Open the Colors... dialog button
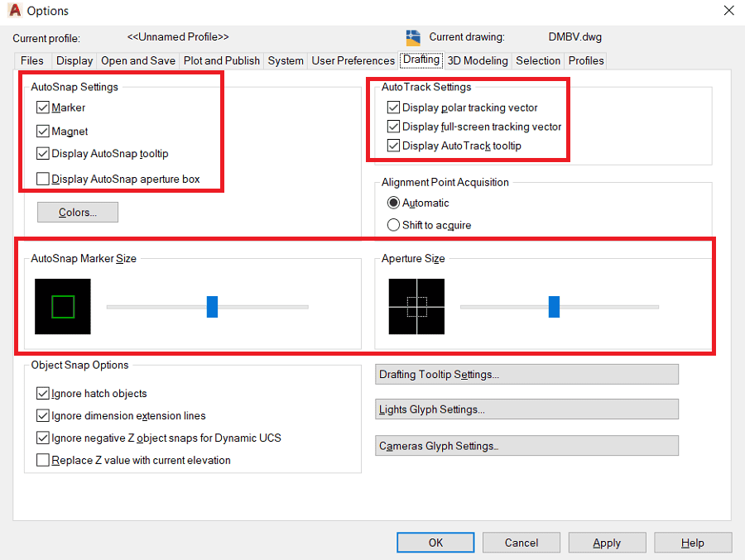Screen dimensions: 745x560 click(78, 213)
